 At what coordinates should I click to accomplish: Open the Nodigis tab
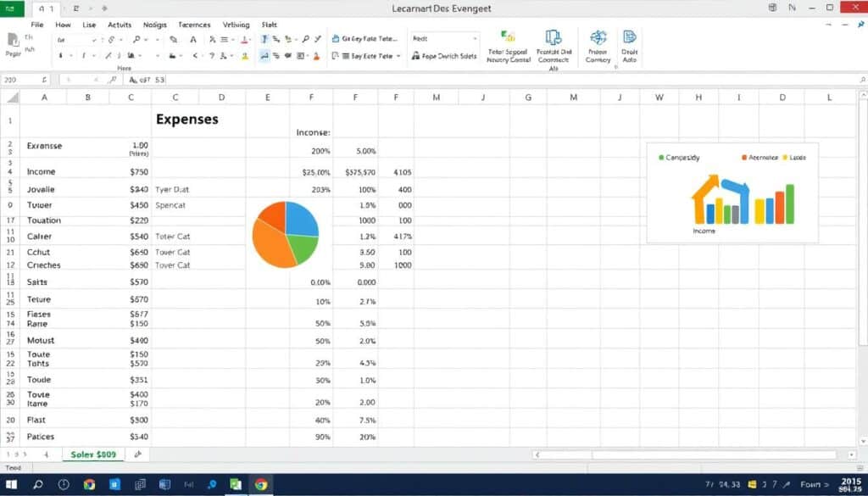[x=154, y=25]
